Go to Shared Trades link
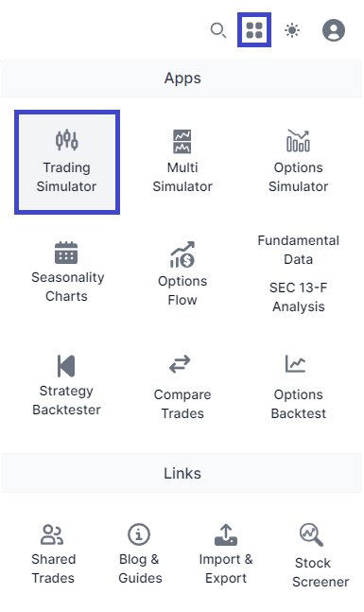Viewport: 364px width, 612px height. [x=53, y=554]
